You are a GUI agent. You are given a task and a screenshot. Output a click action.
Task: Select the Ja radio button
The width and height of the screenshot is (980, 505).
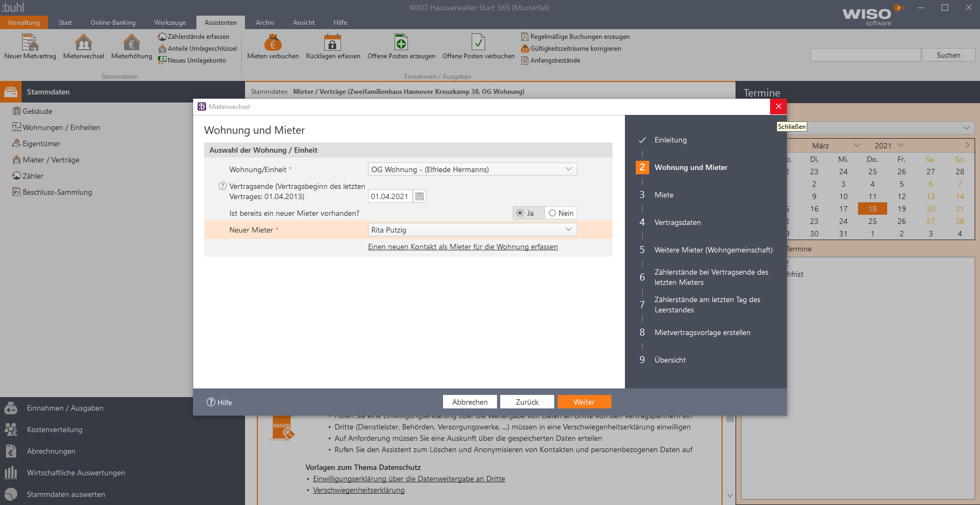coord(520,213)
